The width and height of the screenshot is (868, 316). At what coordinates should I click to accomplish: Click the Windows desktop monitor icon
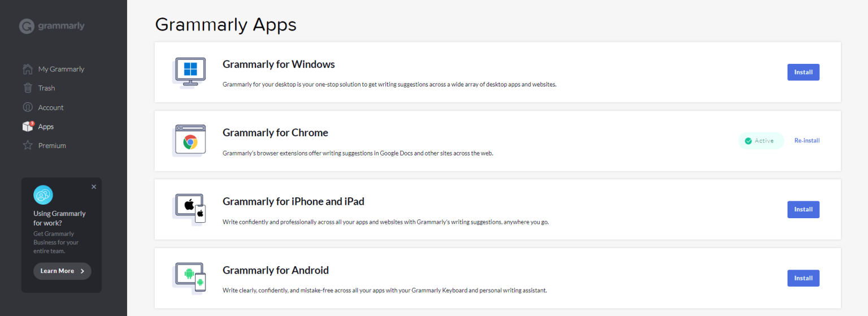[x=189, y=72]
